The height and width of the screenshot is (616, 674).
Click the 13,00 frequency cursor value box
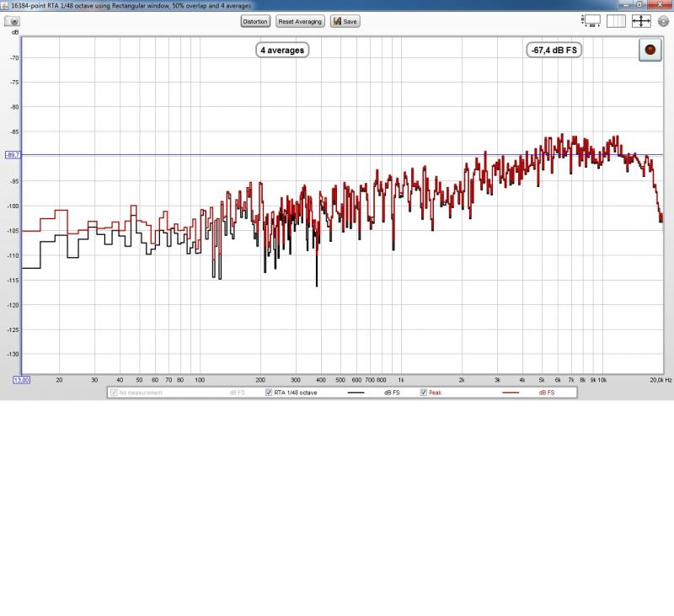click(22, 380)
